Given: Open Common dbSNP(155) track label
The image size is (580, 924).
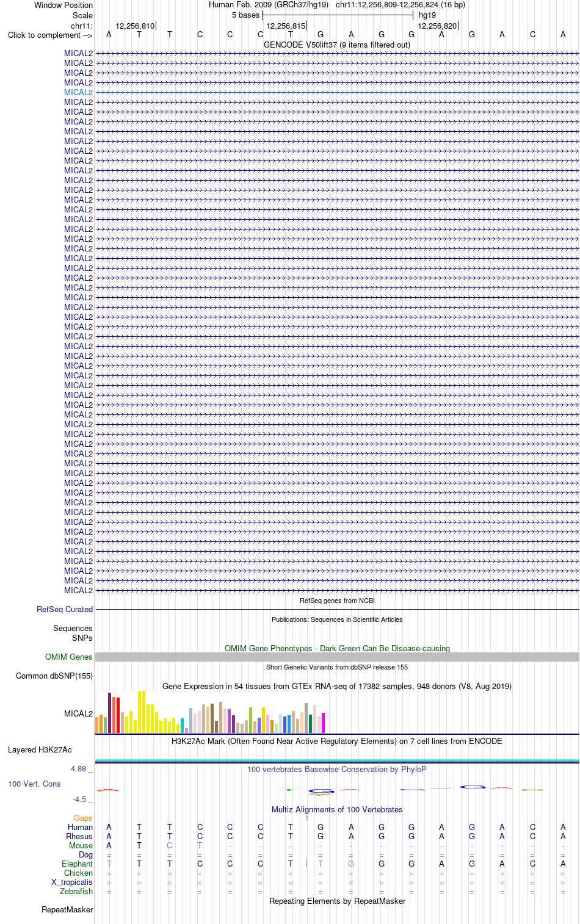Looking at the screenshot, I should (x=54, y=676).
